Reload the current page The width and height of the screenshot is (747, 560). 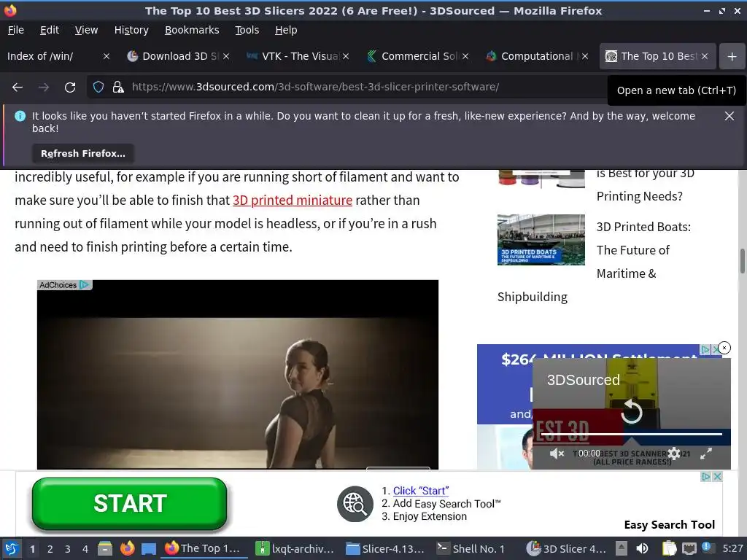(70, 87)
